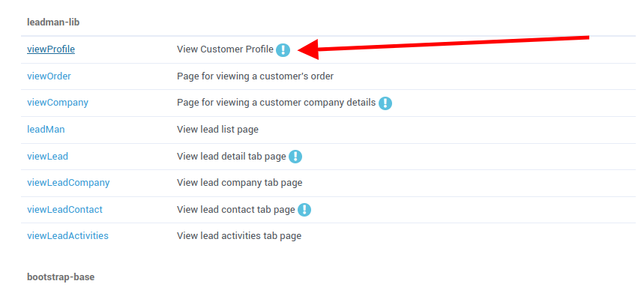
Task: Open the viewOrder page link
Action: click(49, 76)
